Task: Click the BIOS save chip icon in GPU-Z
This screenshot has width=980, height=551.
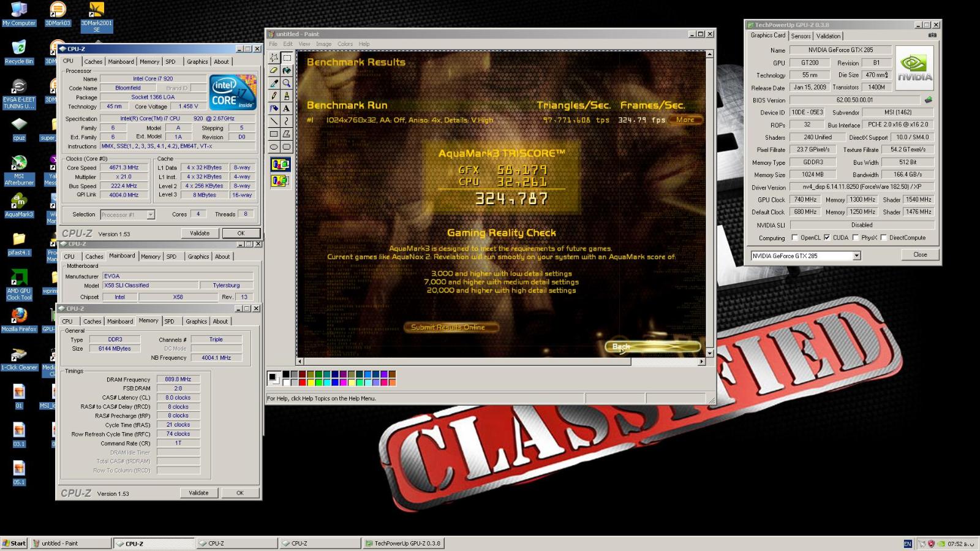Action: point(928,100)
